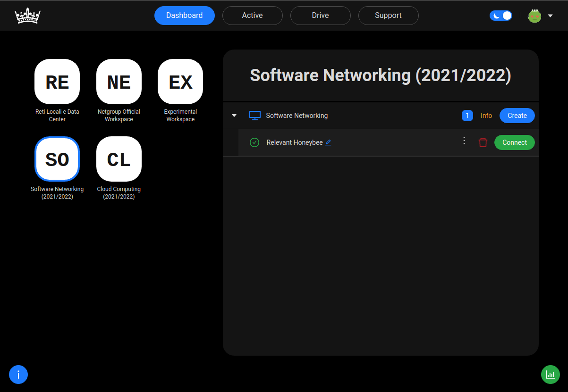
Task: Collapse the Software Networking template row
Action: [x=234, y=115]
